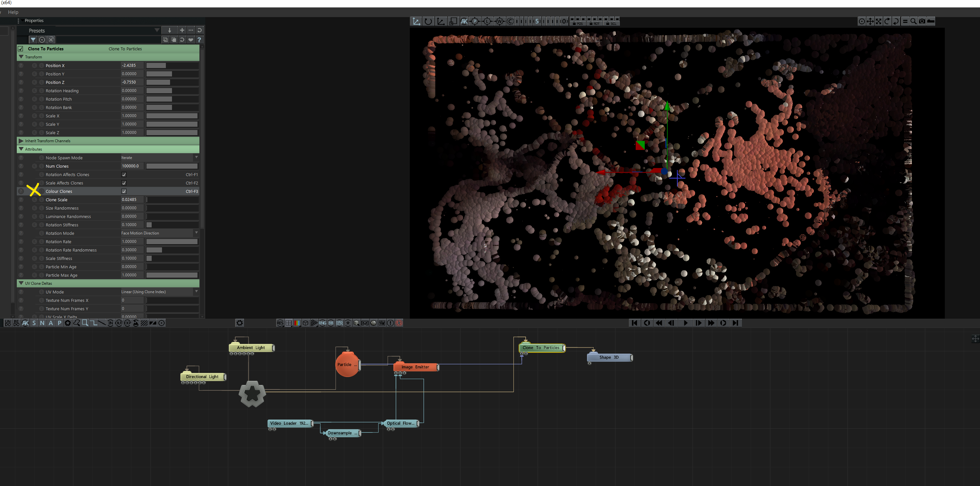Toggle the HANDLES viewport icon
The width and height of the screenshot is (980, 486).
point(339,323)
